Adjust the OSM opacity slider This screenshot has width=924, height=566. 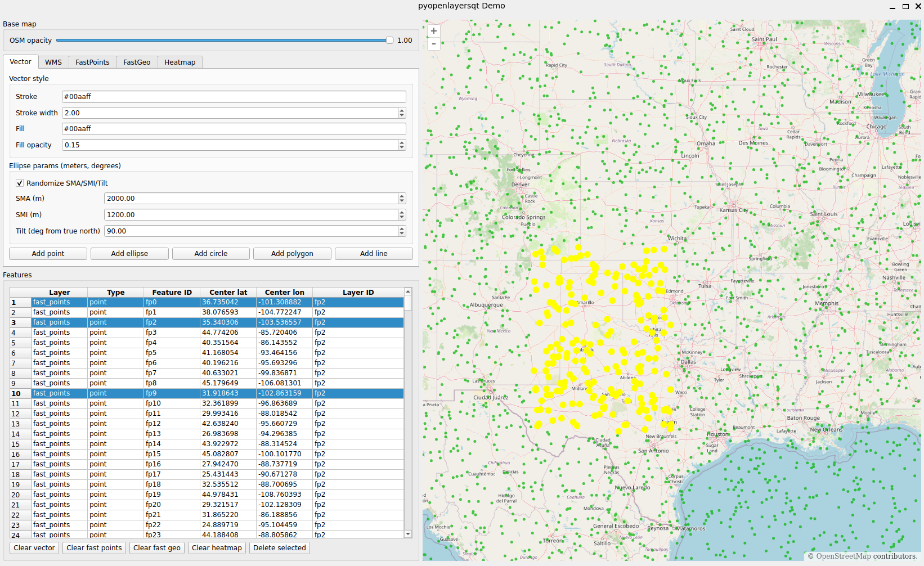[x=225, y=41]
